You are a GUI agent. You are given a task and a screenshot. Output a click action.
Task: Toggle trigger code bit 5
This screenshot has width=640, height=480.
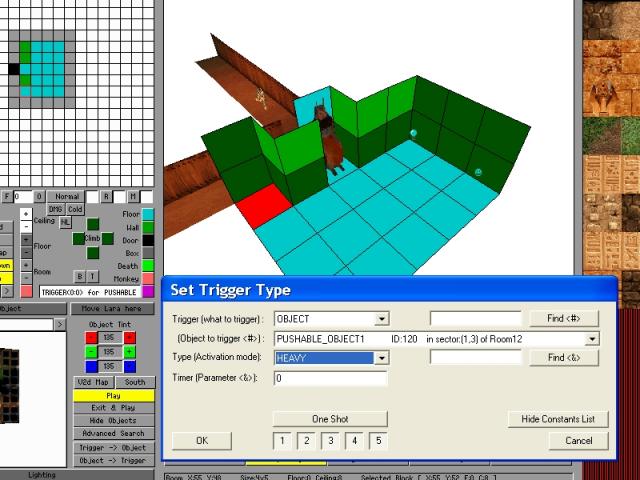click(x=378, y=441)
